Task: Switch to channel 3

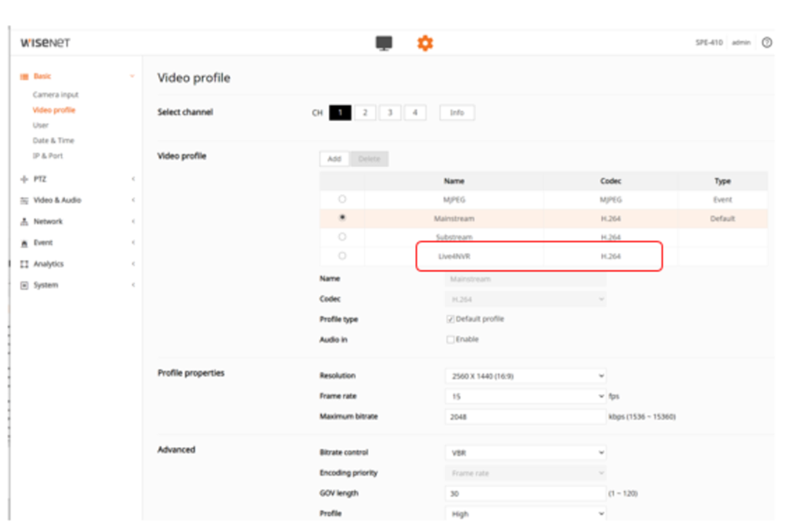Action: tap(390, 113)
